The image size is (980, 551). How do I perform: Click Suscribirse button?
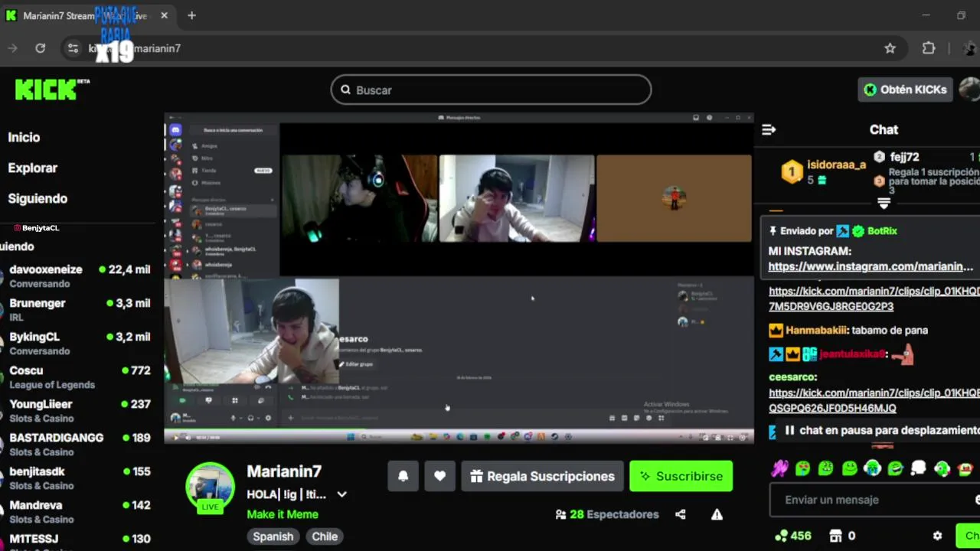tap(681, 476)
